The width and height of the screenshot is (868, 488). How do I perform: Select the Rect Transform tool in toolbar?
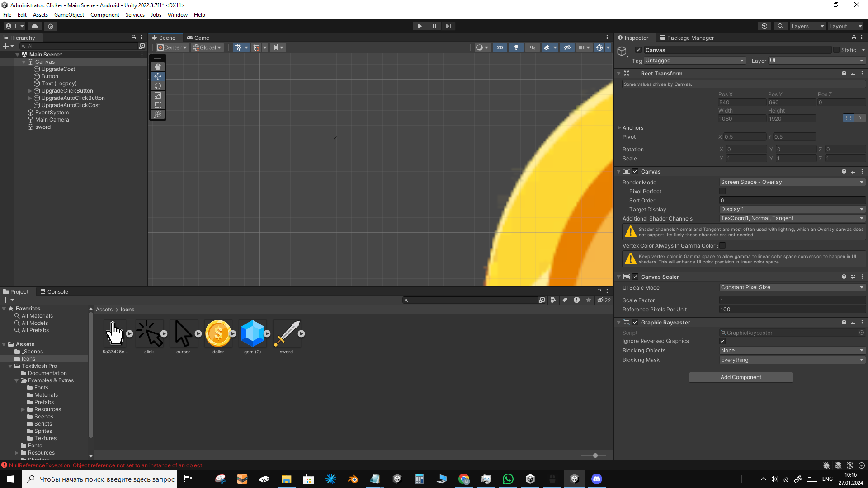pos(157,105)
